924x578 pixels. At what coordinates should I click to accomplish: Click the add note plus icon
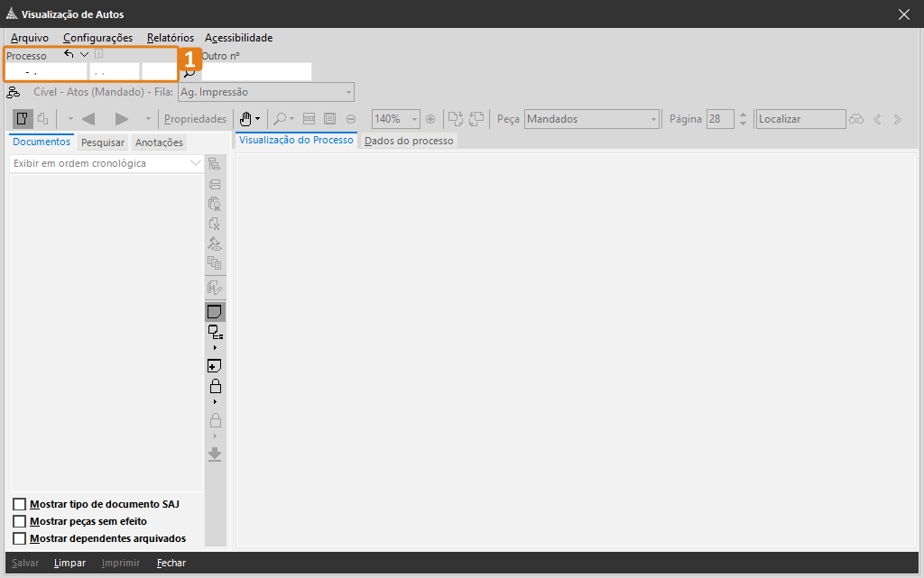point(215,366)
